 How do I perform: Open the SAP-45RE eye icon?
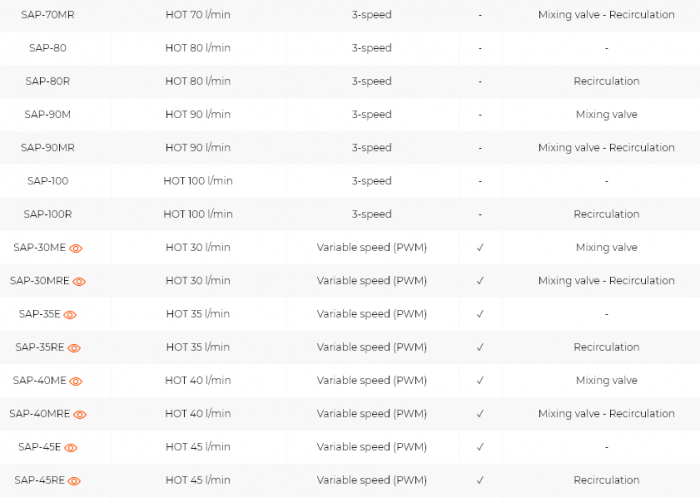(74, 481)
